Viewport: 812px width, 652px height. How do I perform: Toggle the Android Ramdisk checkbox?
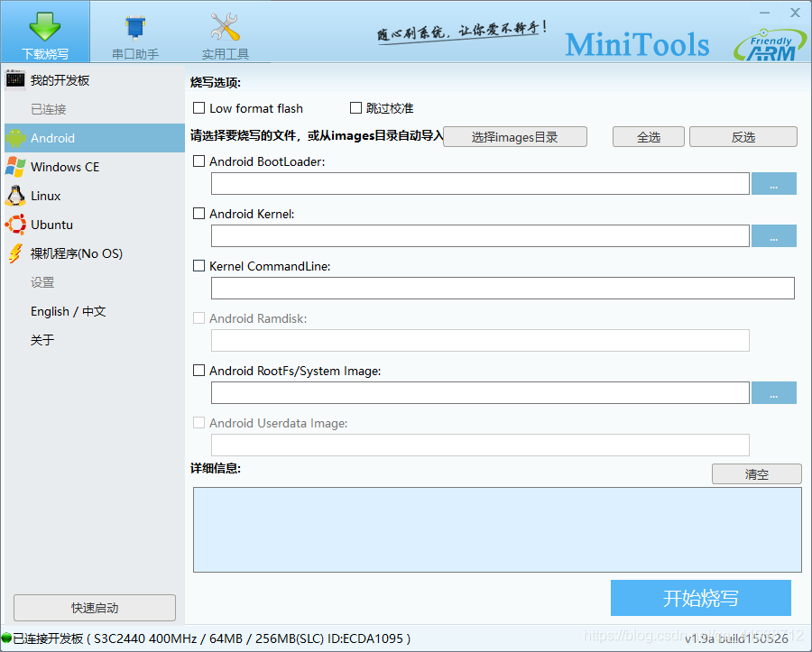[198, 317]
